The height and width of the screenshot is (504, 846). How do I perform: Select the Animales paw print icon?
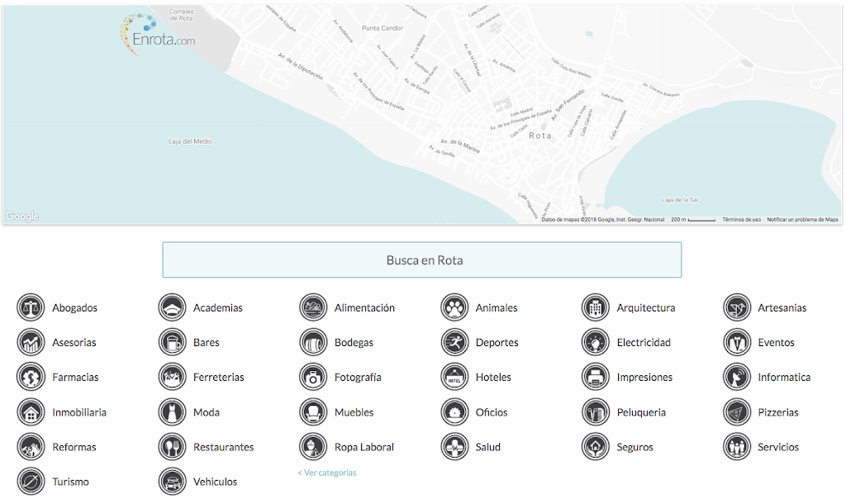tap(454, 307)
